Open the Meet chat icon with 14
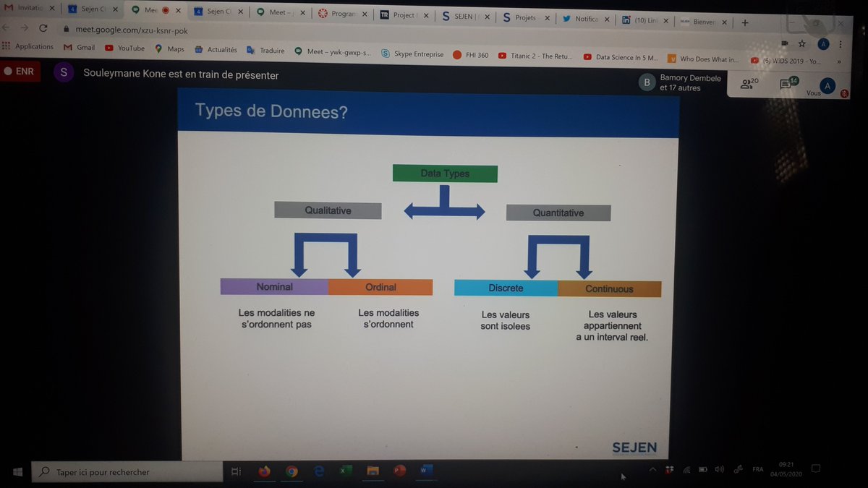 tap(788, 84)
